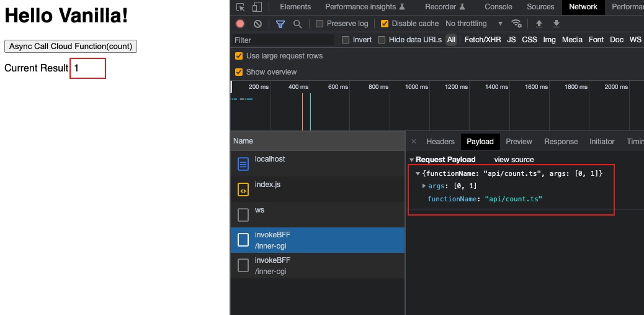Click the export HAR download icon
Image resolution: width=644 pixels, height=315 pixels.
(556, 24)
